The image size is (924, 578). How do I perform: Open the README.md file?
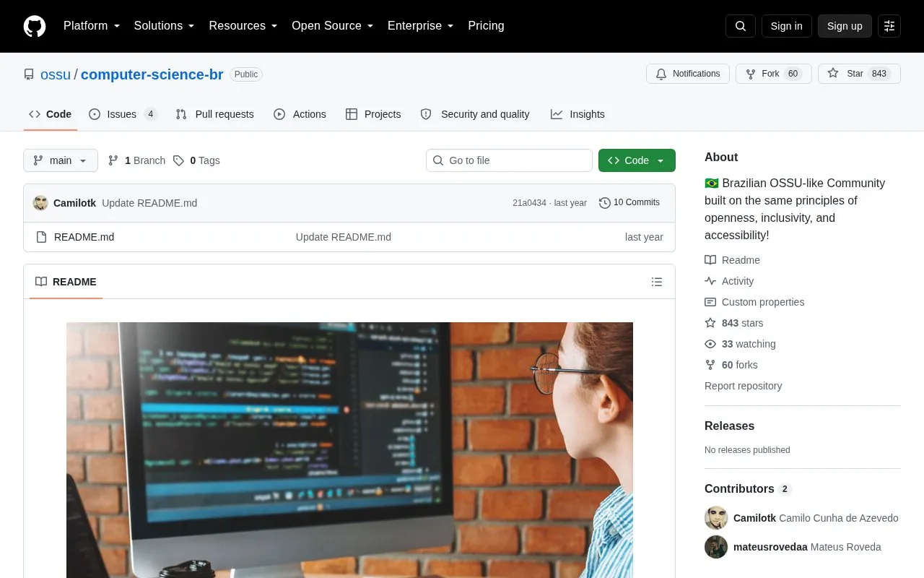coord(84,237)
